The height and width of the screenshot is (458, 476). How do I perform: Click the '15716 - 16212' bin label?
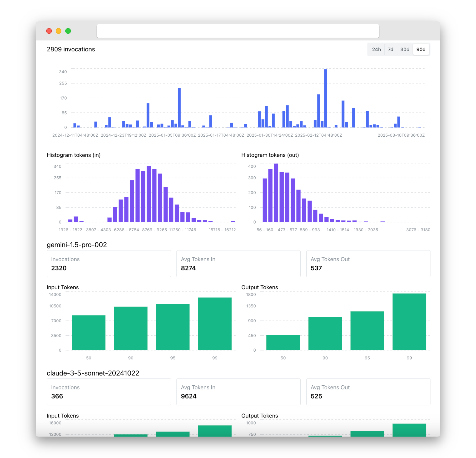pyautogui.click(x=222, y=230)
